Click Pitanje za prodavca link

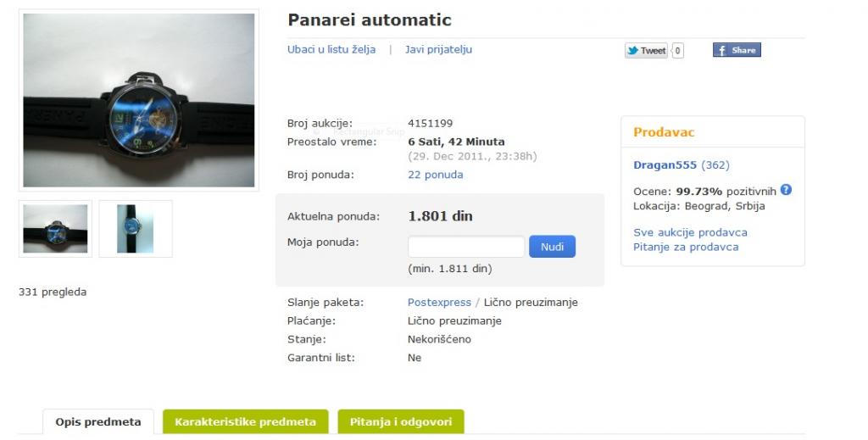tap(686, 247)
